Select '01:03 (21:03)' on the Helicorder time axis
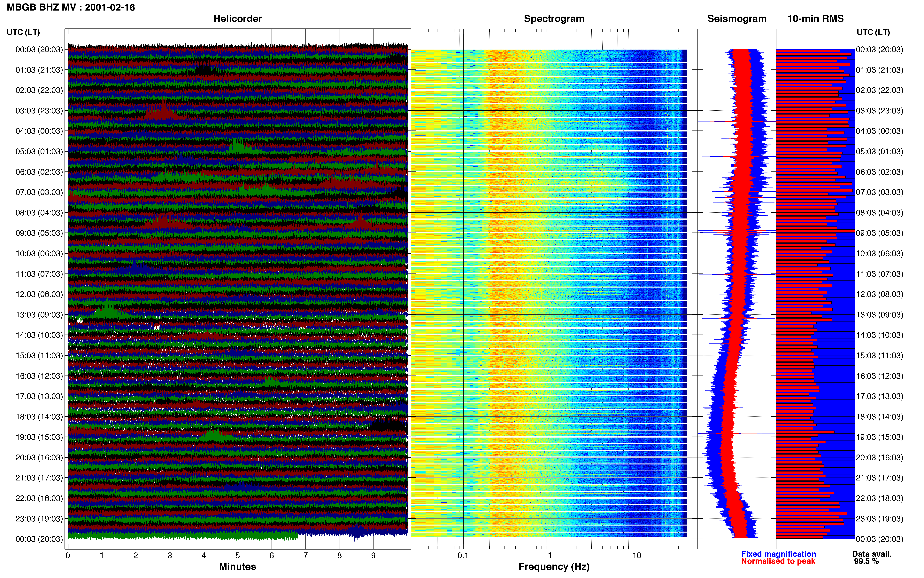 click(x=39, y=70)
